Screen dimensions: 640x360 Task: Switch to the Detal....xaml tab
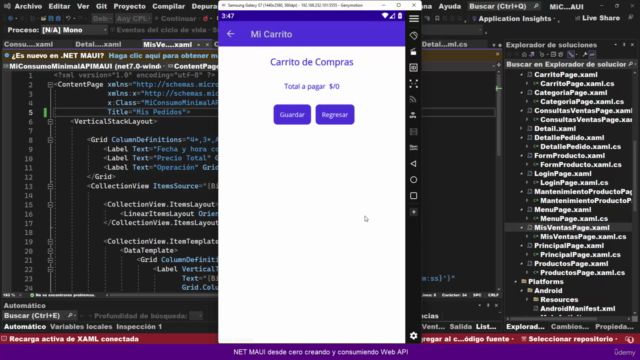98,44
